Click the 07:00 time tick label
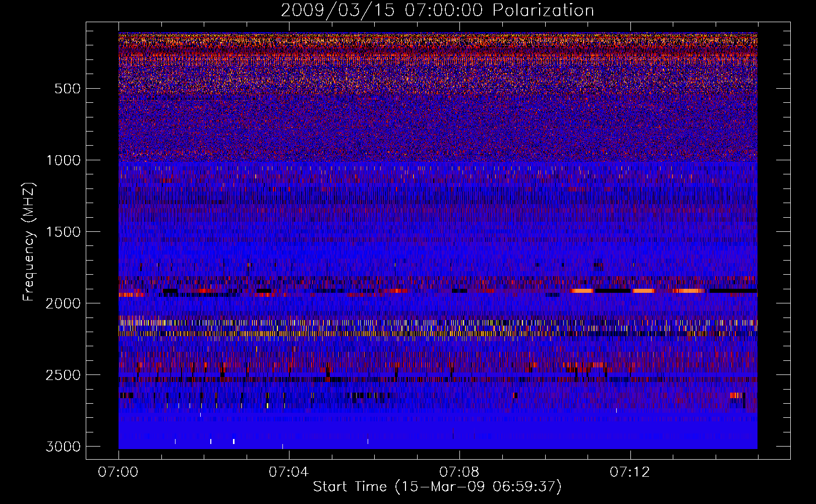 [118, 472]
